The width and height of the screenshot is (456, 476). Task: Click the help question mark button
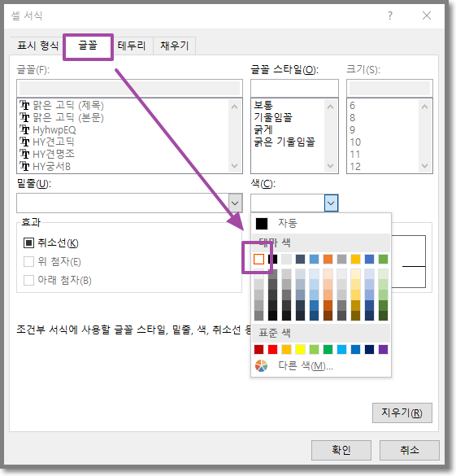(x=390, y=15)
